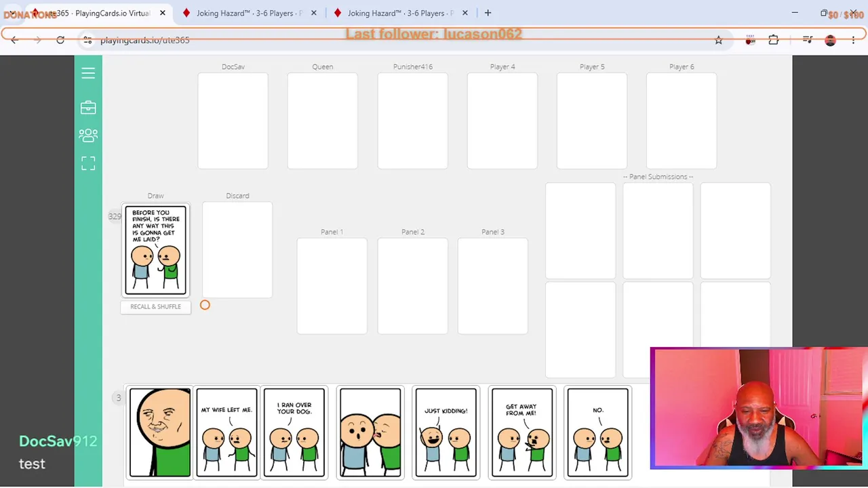Click the Player 5 card holder

(x=592, y=121)
